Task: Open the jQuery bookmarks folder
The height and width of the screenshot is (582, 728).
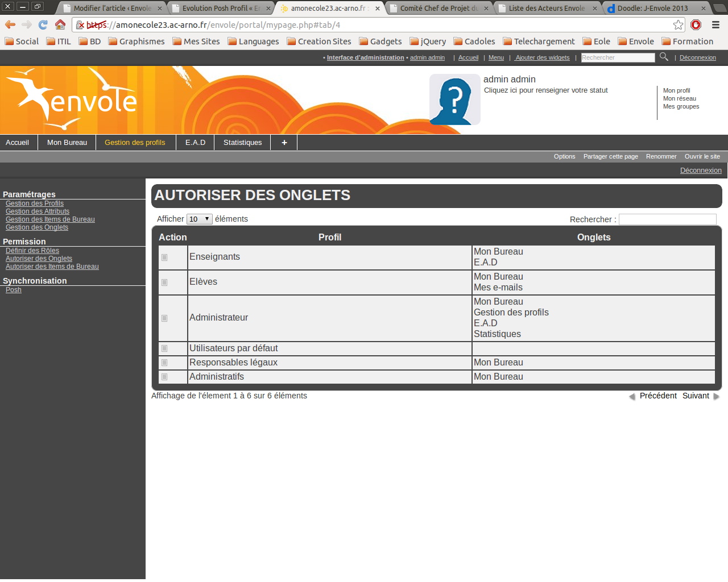Action: [x=428, y=41]
